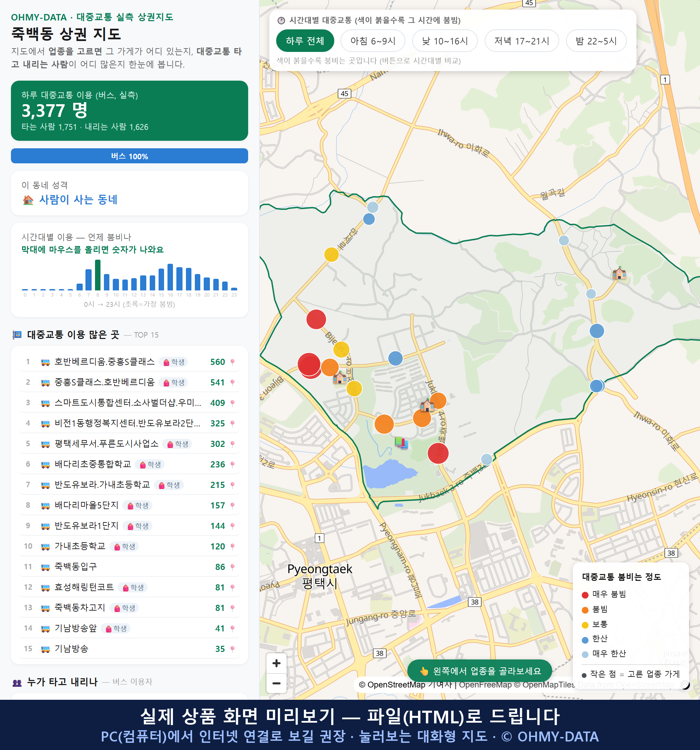This screenshot has height=750, width=700.
Task: Click pin icon for the 409 riders row
Action: (x=232, y=403)
